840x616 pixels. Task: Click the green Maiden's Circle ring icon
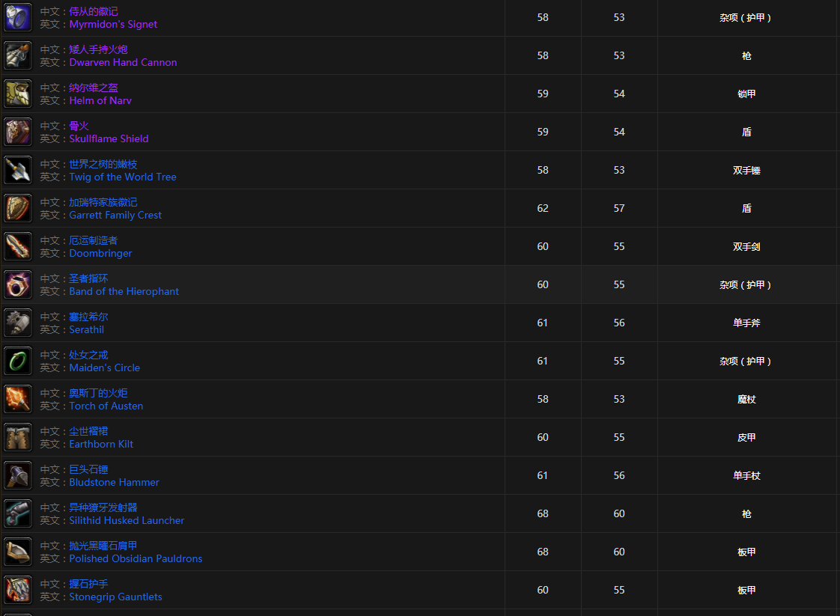[x=18, y=361]
